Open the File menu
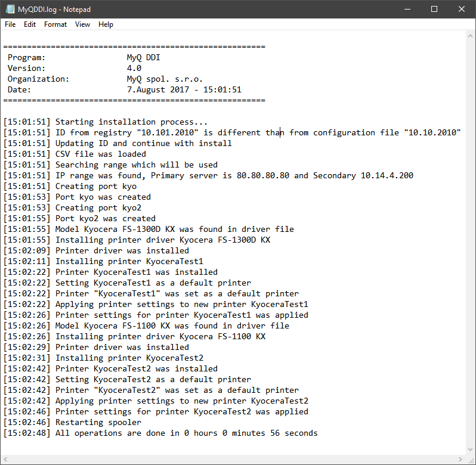The image size is (476, 465). (10, 24)
